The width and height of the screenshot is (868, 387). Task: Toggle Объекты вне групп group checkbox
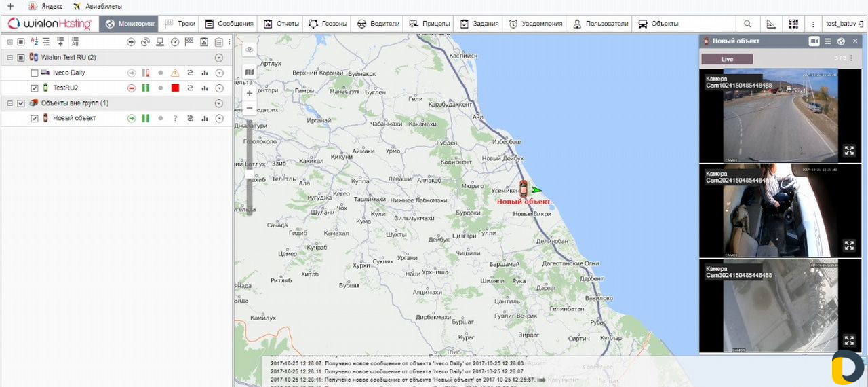coord(20,103)
